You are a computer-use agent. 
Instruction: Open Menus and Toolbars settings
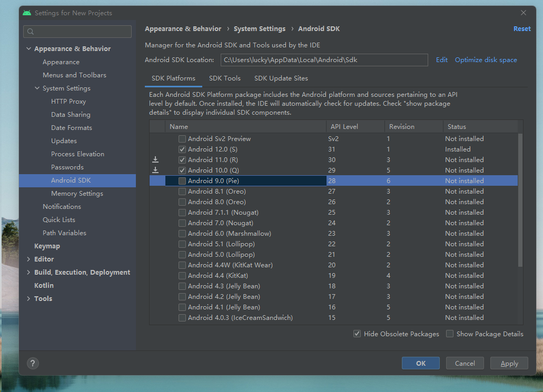coord(74,75)
